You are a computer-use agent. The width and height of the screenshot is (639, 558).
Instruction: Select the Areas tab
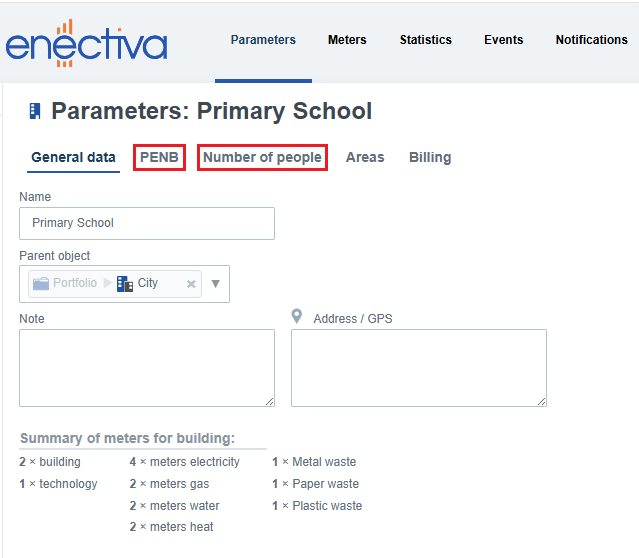(x=365, y=157)
